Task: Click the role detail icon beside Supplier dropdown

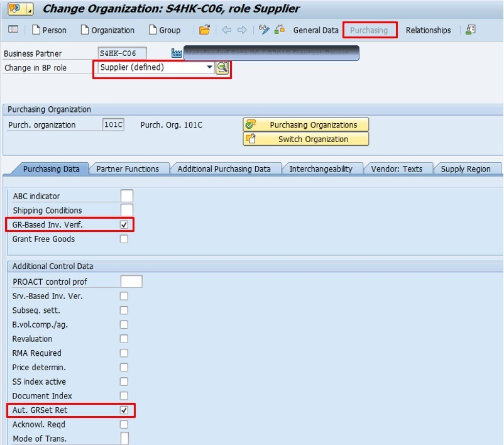Action: click(x=222, y=68)
